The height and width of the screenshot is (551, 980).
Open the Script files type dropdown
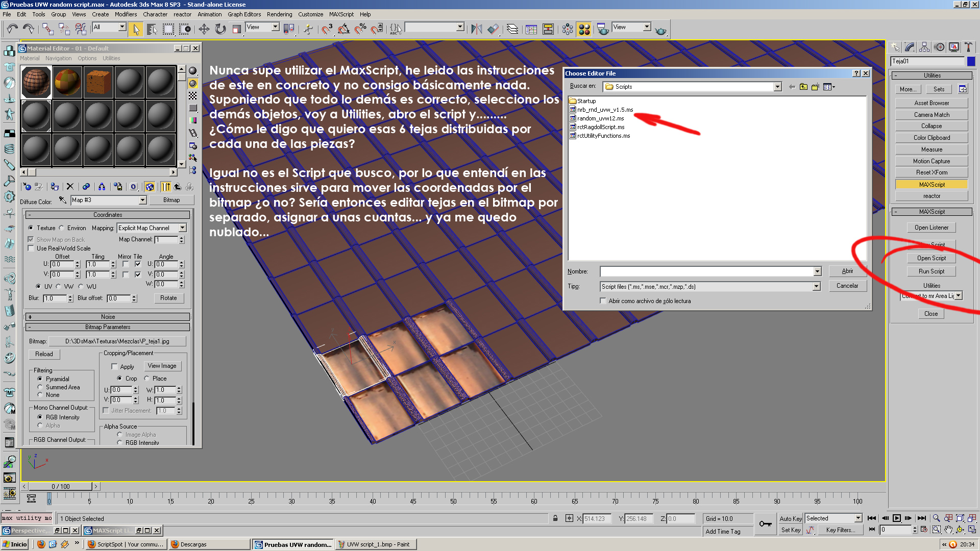(x=816, y=287)
